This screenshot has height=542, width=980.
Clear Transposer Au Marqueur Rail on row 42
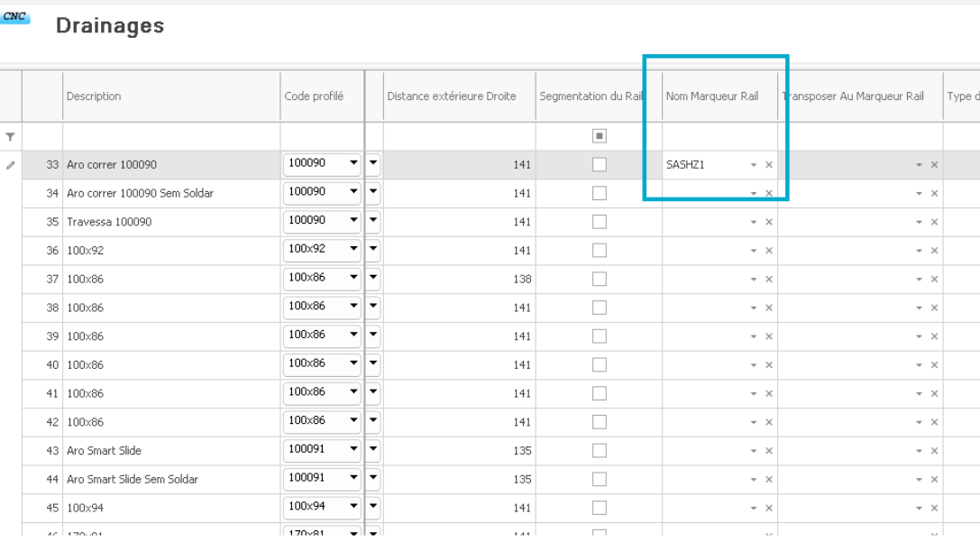pos(934,423)
